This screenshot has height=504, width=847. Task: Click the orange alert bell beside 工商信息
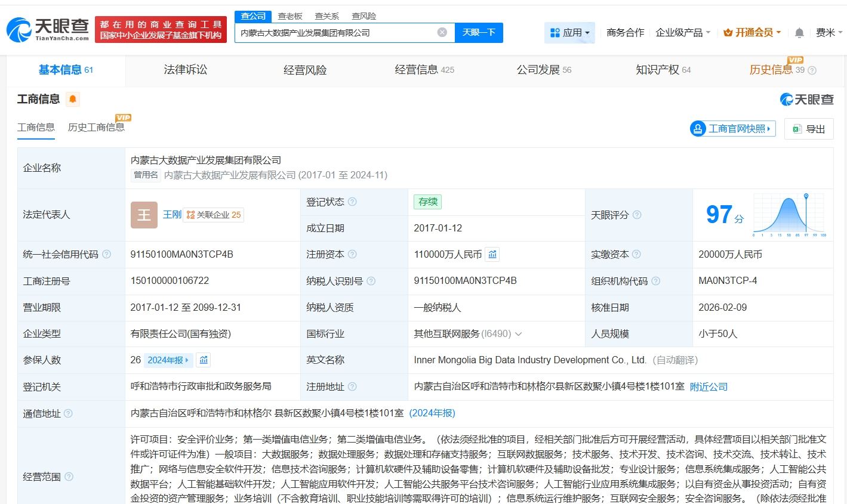pos(73,99)
